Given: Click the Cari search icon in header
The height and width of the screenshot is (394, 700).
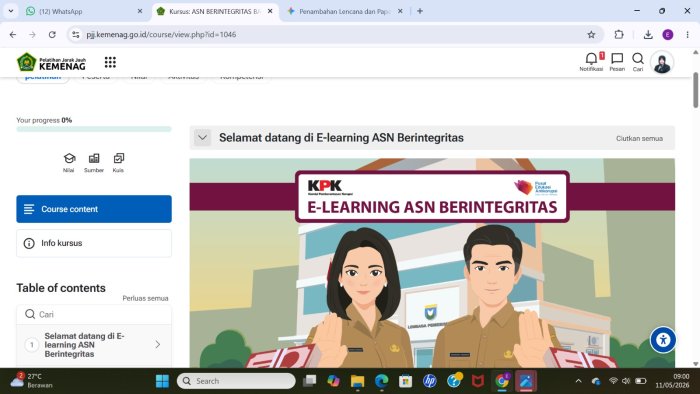Looking at the screenshot, I should [638, 62].
